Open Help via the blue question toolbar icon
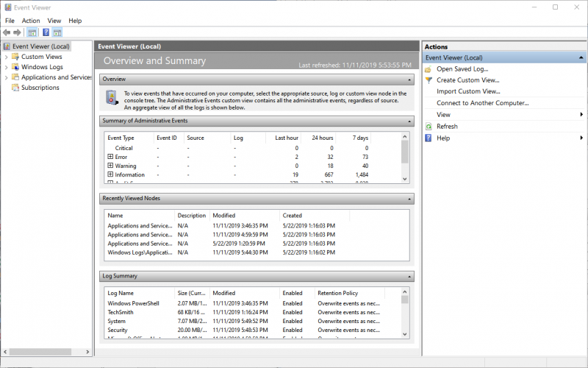 coord(46,32)
